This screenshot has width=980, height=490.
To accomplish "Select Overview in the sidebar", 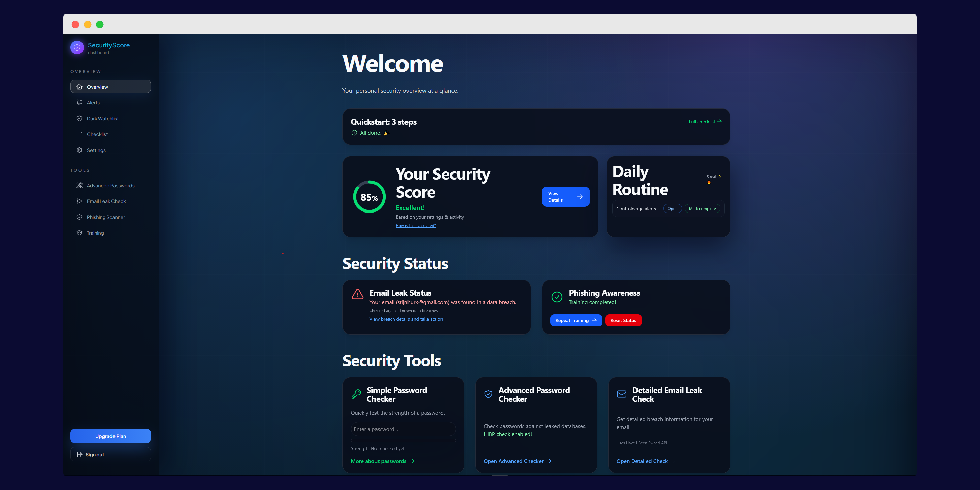I will tap(110, 86).
